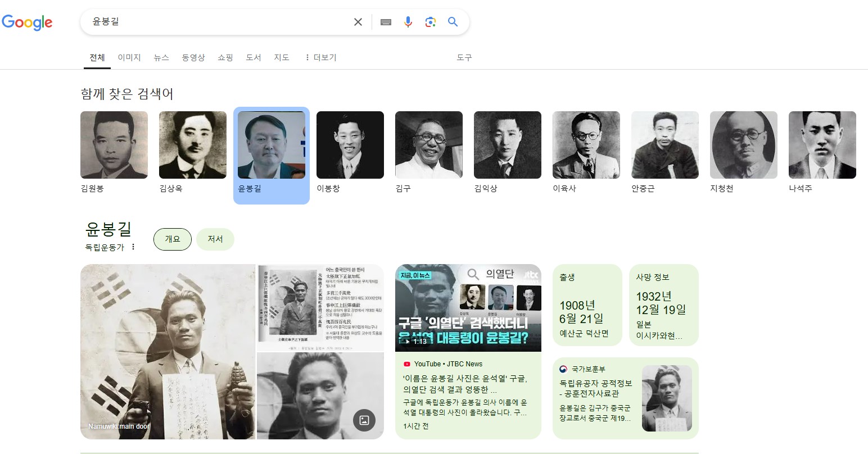Select the 개요 filter chip
This screenshot has width=868, height=454.
pos(173,239)
